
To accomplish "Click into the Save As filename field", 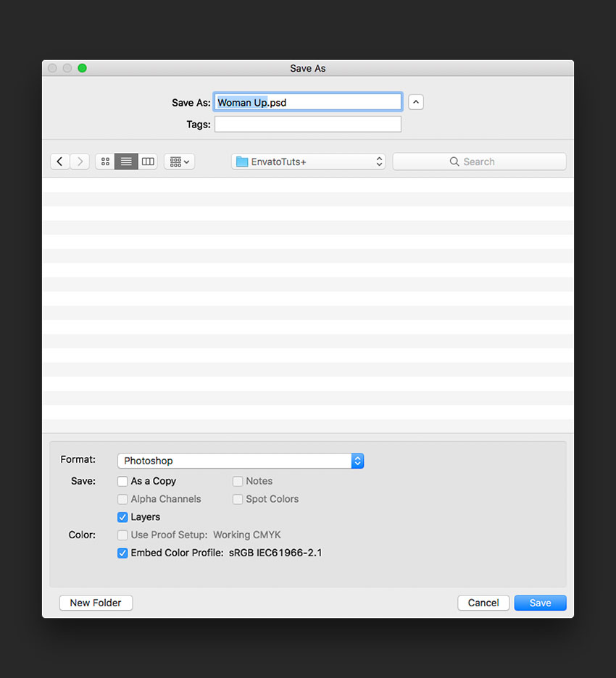I will [308, 102].
